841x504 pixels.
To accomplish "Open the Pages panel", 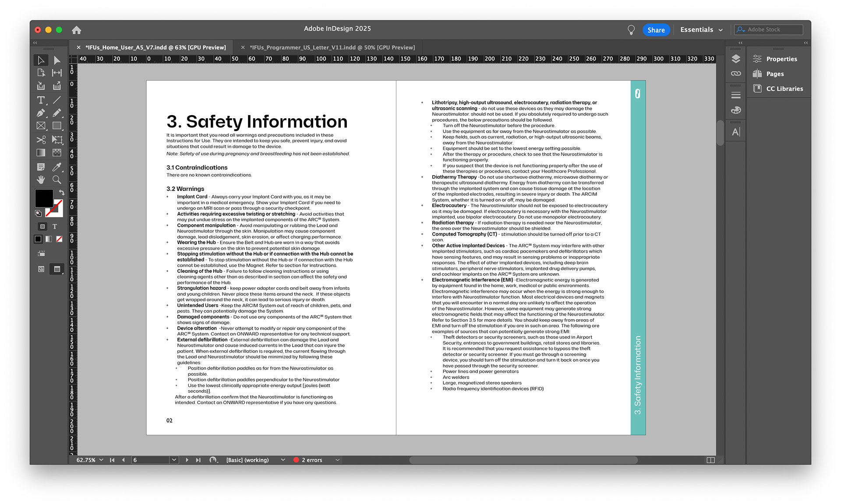I will point(775,74).
